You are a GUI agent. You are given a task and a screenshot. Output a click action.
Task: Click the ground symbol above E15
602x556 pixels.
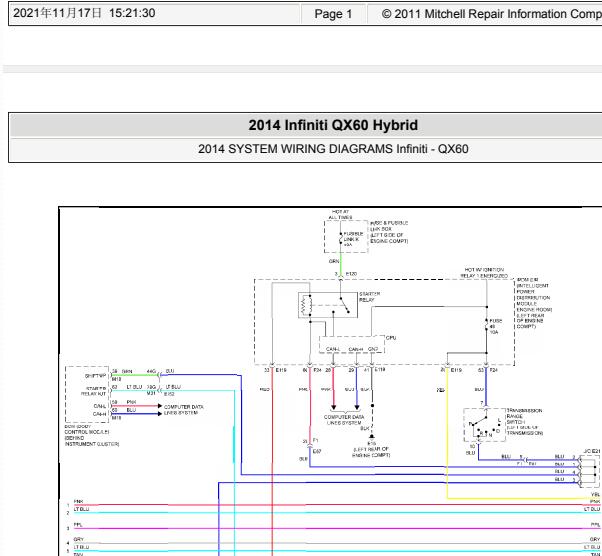372,437
